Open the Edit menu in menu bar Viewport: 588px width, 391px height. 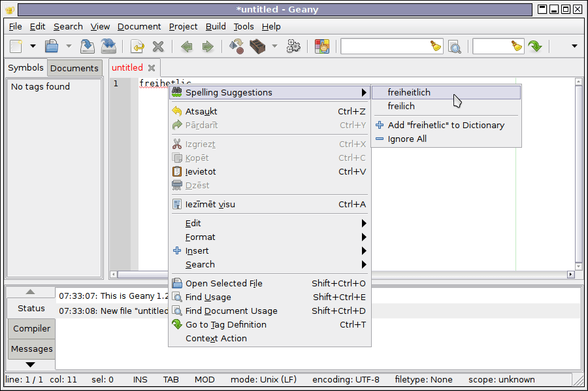tap(37, 27)
